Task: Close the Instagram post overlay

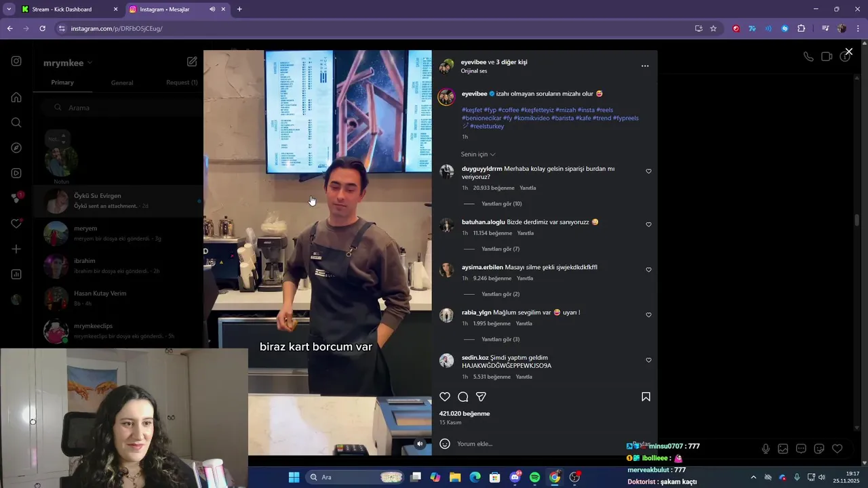Action: pyautogui.click(x=848, y=52)
